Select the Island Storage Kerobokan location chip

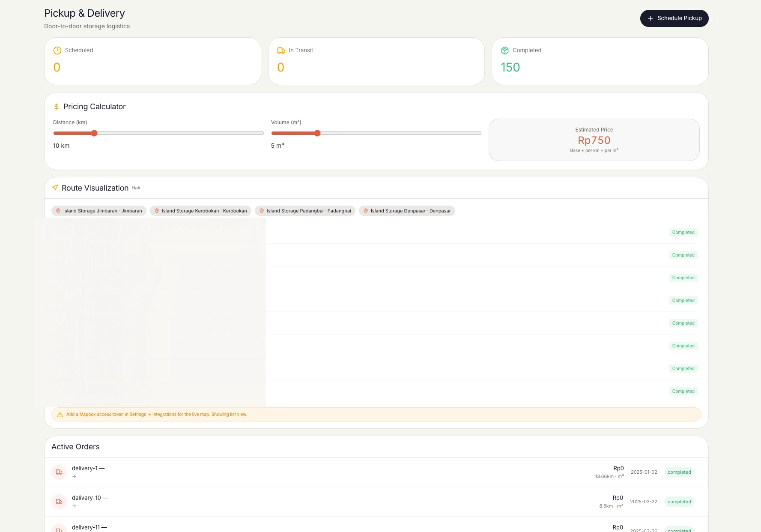tap(200, 211)
